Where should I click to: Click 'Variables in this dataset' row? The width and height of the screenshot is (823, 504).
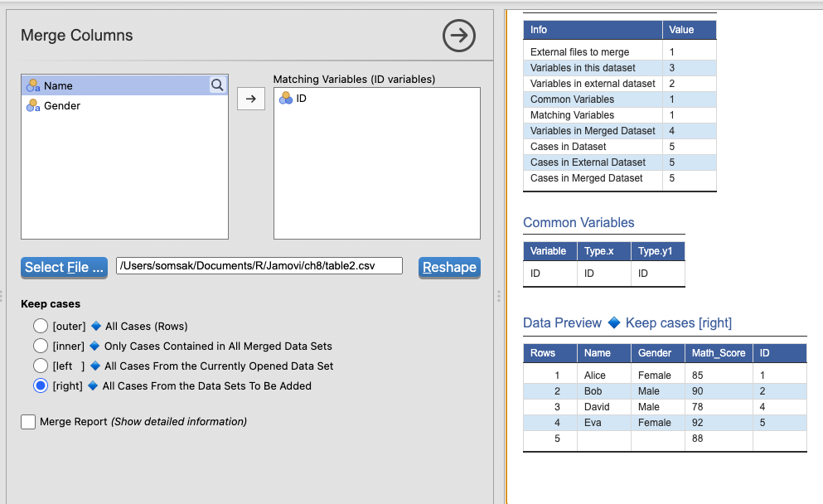click(619, 68)
